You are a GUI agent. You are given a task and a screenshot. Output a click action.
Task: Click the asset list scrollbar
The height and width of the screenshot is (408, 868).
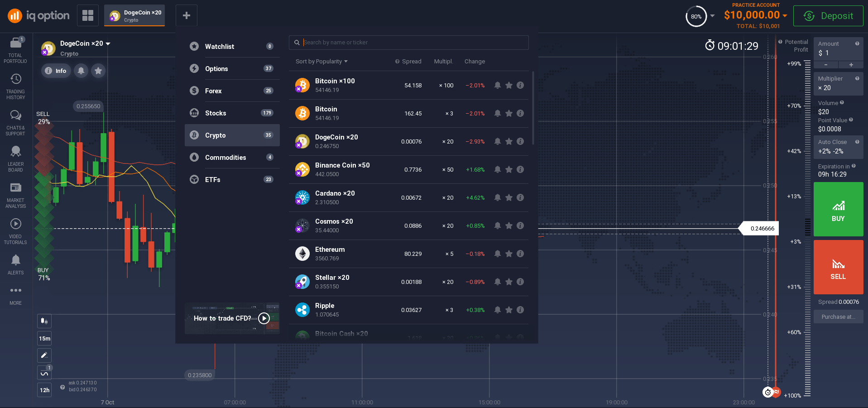(533, 108)
